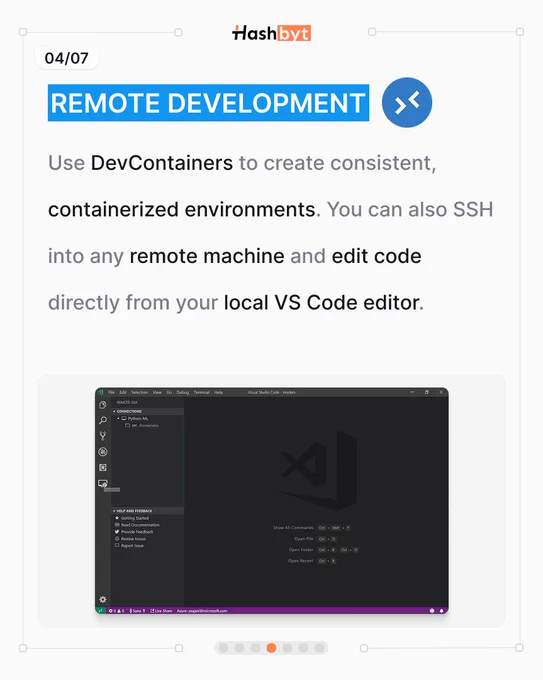The width and height of the screenshot is (543, 680).
Task: Open the File menu in VS Code
Action: click(111, 392)
